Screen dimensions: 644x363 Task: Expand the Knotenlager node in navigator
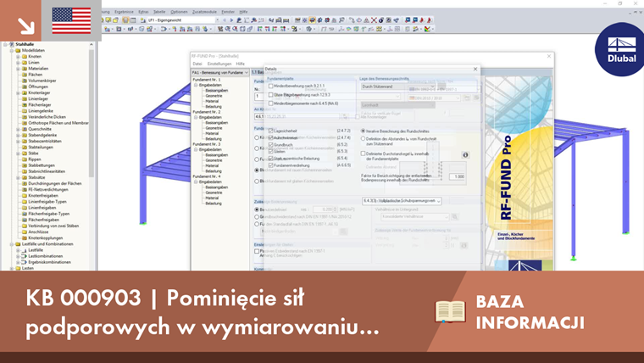(18, 93)
